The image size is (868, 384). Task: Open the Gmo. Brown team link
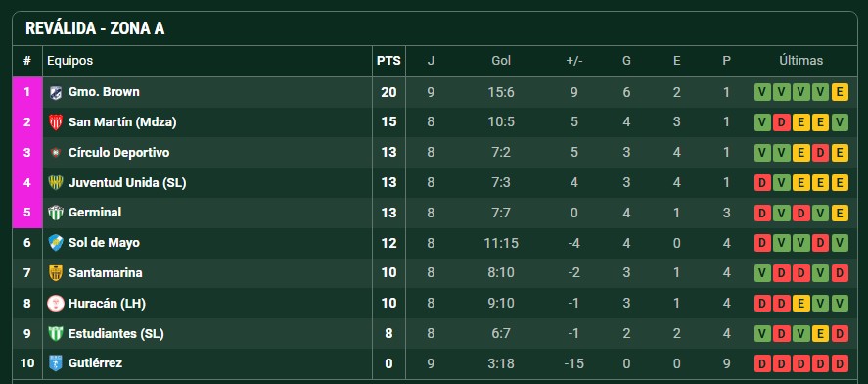pyautogui.click(x=104, y=92)
